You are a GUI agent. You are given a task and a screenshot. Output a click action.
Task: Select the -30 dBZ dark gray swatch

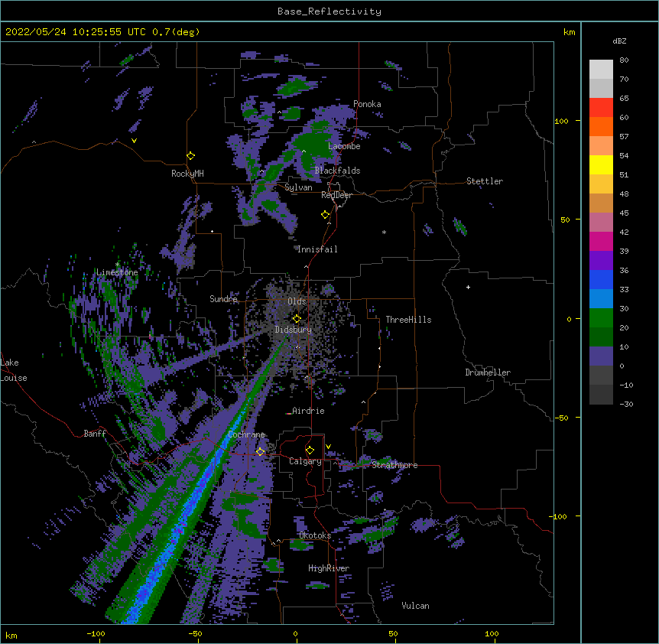point(601,395)
